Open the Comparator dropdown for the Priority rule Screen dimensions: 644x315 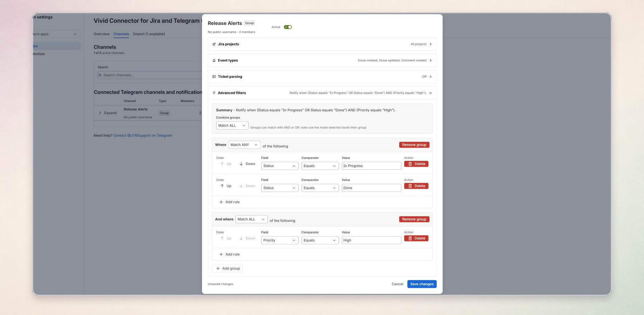click(320, 240)
